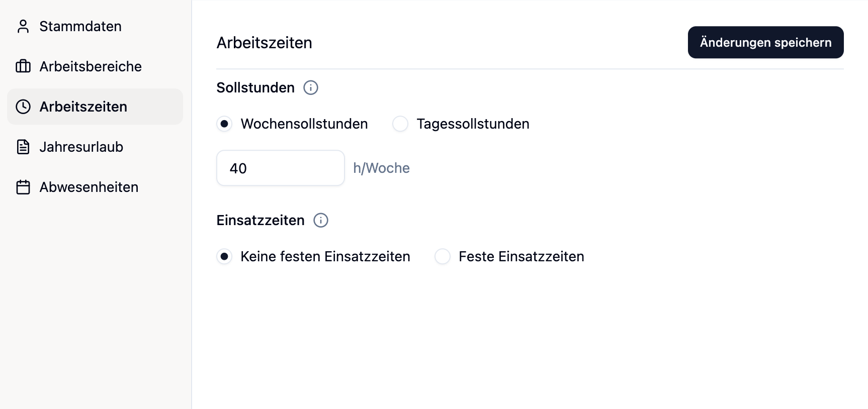Image resolution: width=868 pixels, height=409 pixels.
Task: Choose Keine festen Einsatzzeiten option
Action: coord(224,256)
